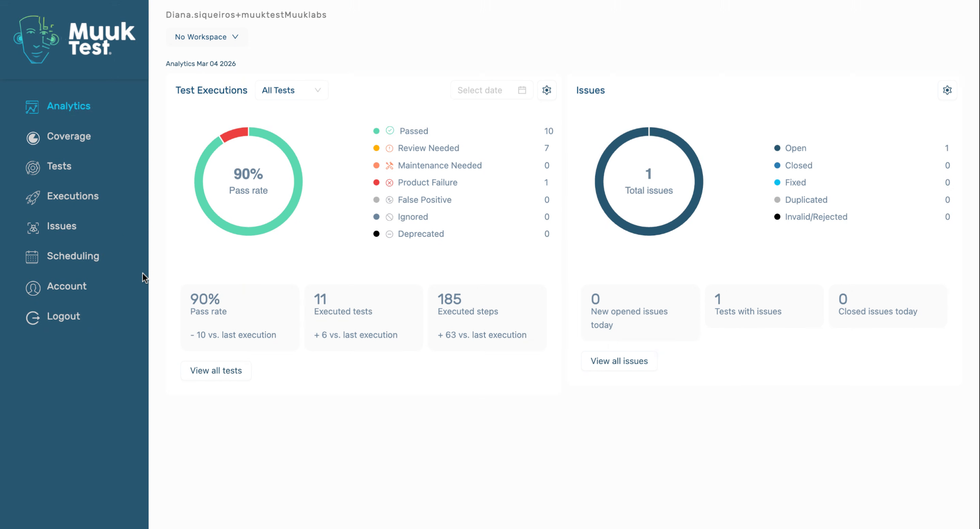Toggle the Review Needed status dot
This screenshot has width=980, height=529.
pyautogui.click(x=376, y=148)
